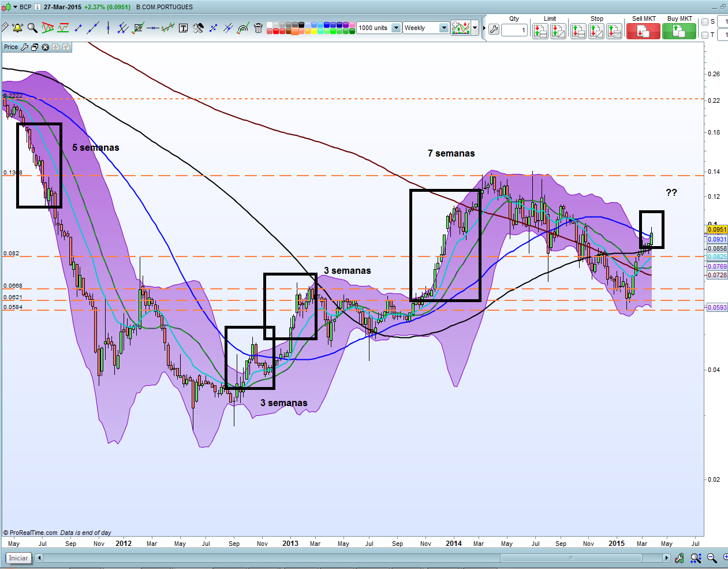Viewport: 728px width, 569px height.
Task: Toggle the T checkbox
Action: pyautogui.click(x=705, y=35)
